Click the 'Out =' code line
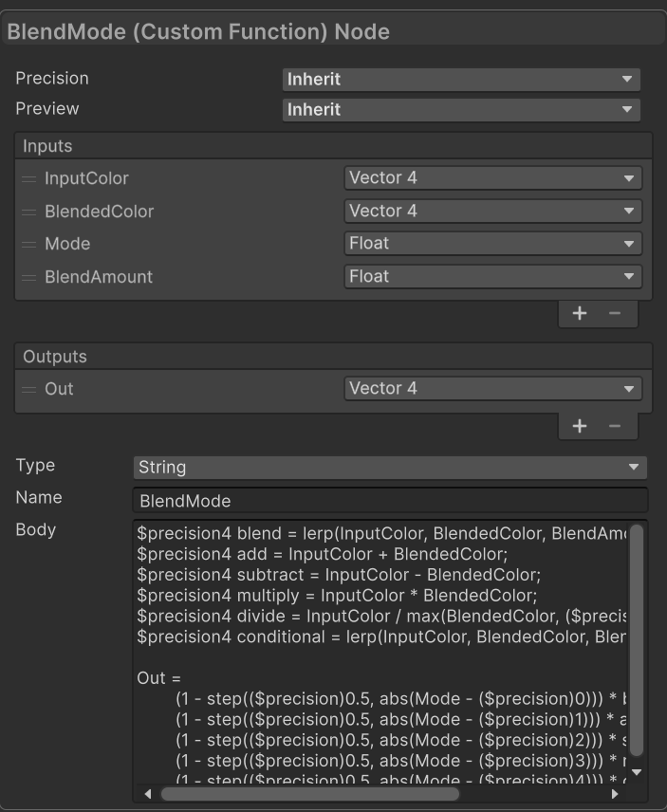This screenshot has height=812, width=667. point(158,678)
